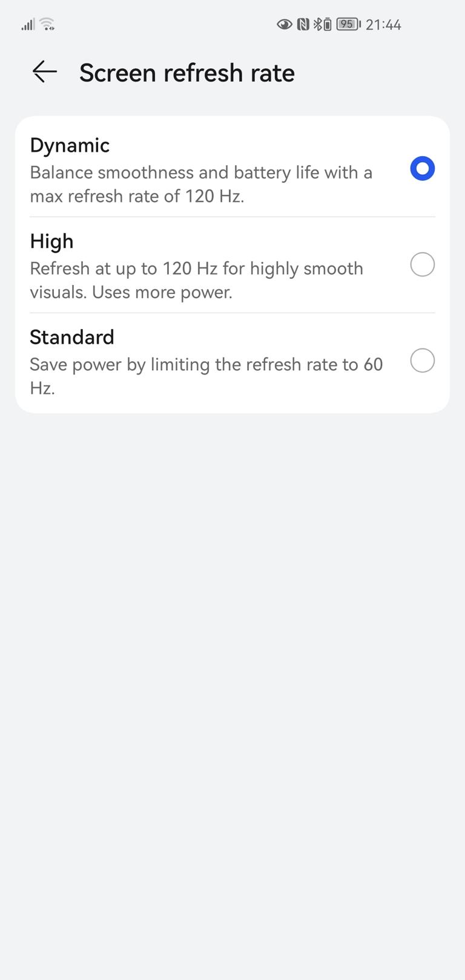The image size is (465, 980).
Task: Select the High radio button
Action: pyautogui.click(x=423, y=264)
